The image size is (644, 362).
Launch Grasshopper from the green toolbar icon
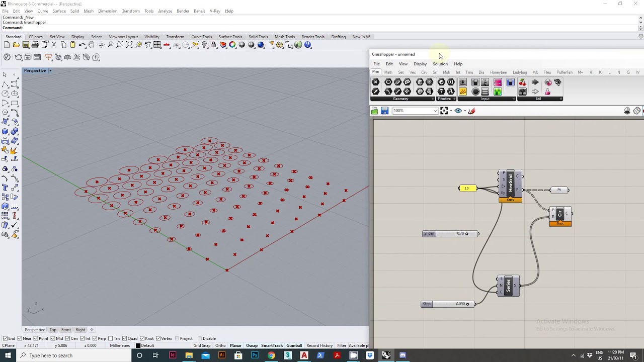(x=298, y=45)
